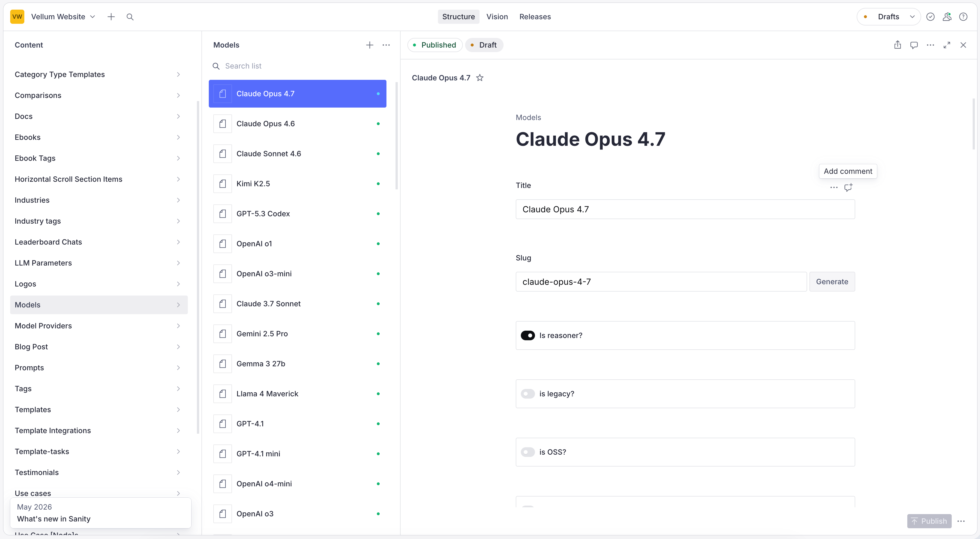This screenshot has width=980, height=539.
Task: Click the document icon for GPT-4.1 mini
Action: 223,454
